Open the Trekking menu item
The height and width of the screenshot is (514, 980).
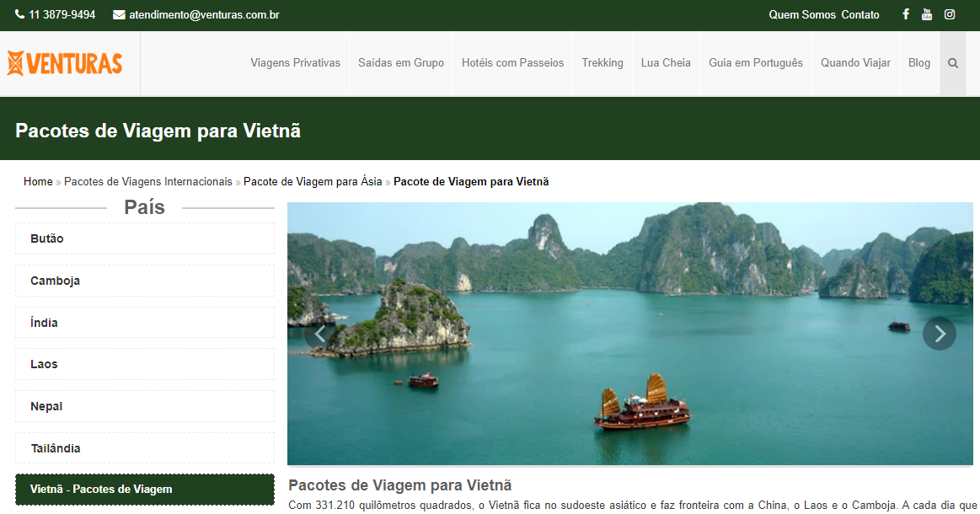tap(602, 63)
